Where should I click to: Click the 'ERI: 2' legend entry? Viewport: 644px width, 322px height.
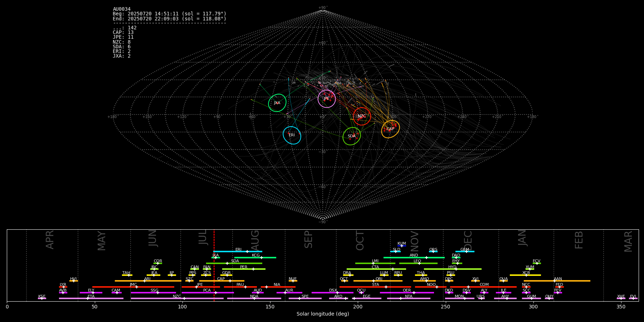point(122,52)
